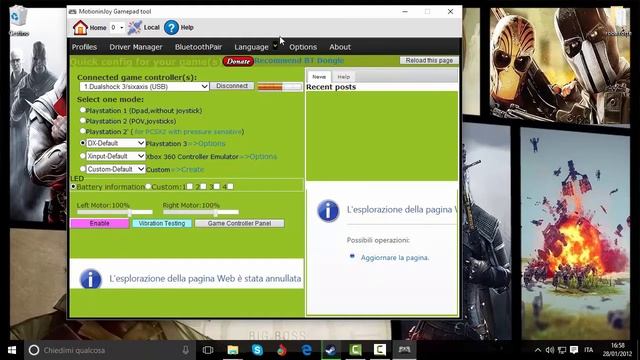640x360 pixels.
Task: Expand the Language menu arrow
Action: click(275, 46)
